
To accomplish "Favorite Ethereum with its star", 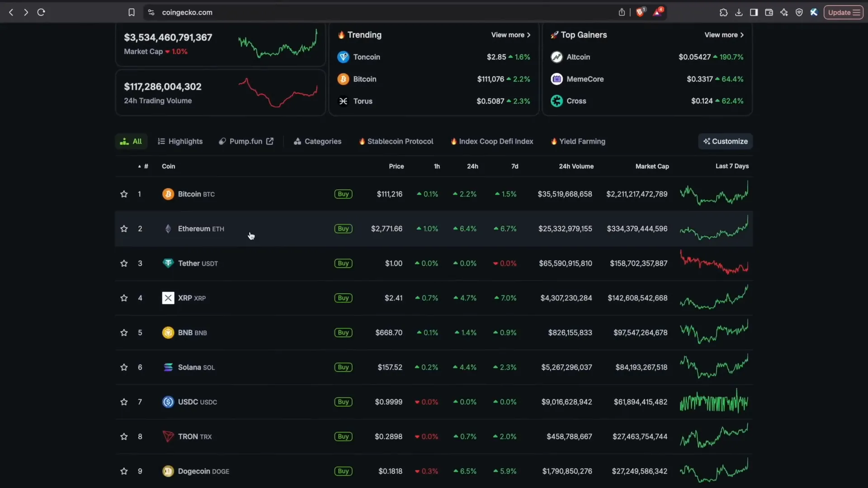I will [124, 229].
